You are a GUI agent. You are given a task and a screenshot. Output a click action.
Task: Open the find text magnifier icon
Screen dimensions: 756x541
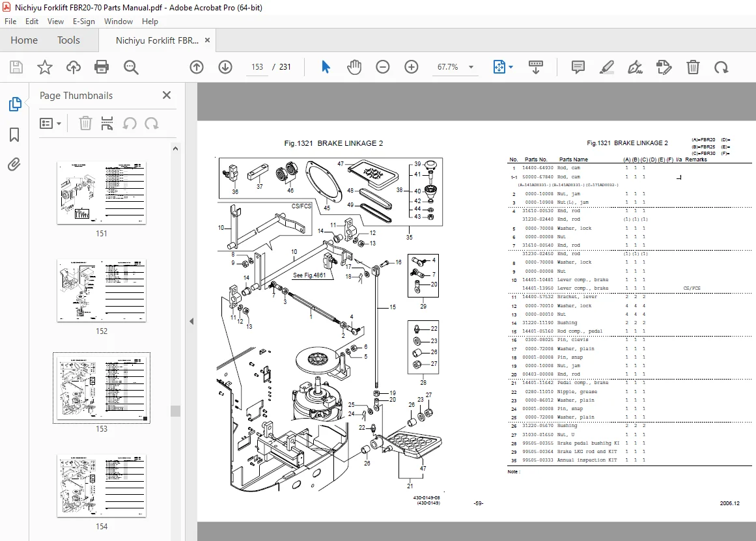(131, 67)
